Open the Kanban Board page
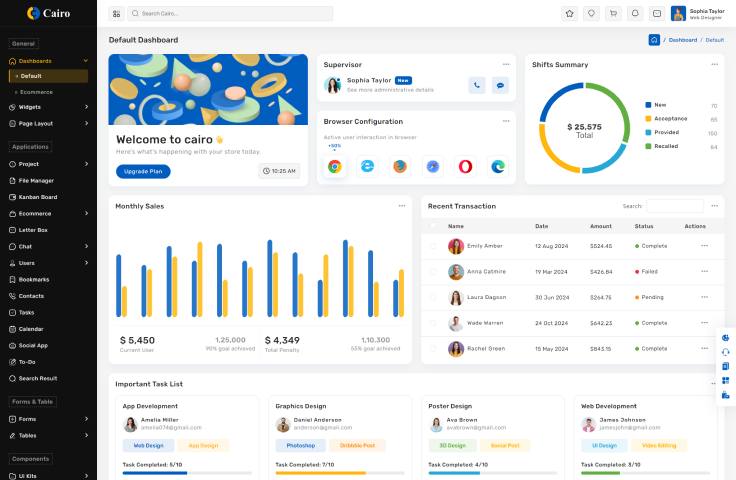The width and height of the screenshot is (736, 480). 38,197
